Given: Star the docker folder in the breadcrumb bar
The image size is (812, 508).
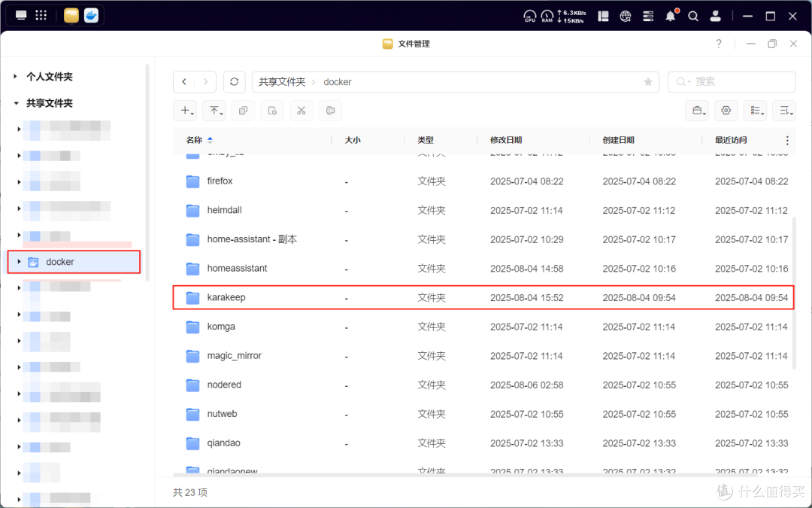Looking at the screenshot, I should coord(648,81).
